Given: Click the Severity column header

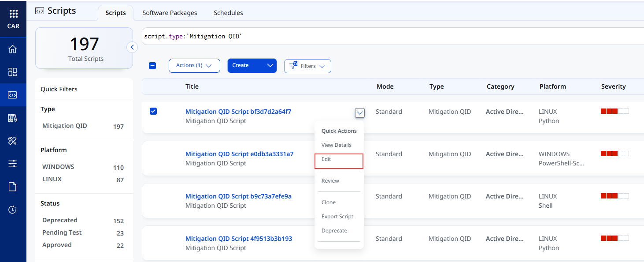Looking at the screenshot, I should click(613, 86).
